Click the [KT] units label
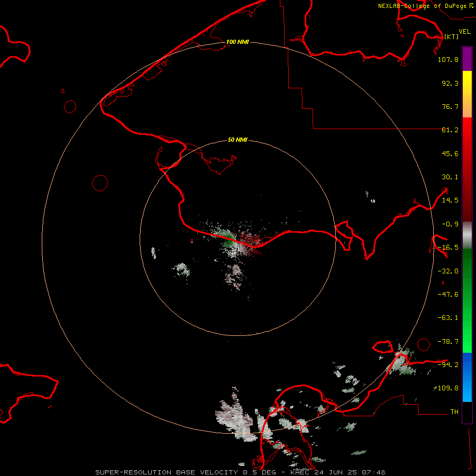476x476 pixels. pyautogui.click(x=451, y=36)
